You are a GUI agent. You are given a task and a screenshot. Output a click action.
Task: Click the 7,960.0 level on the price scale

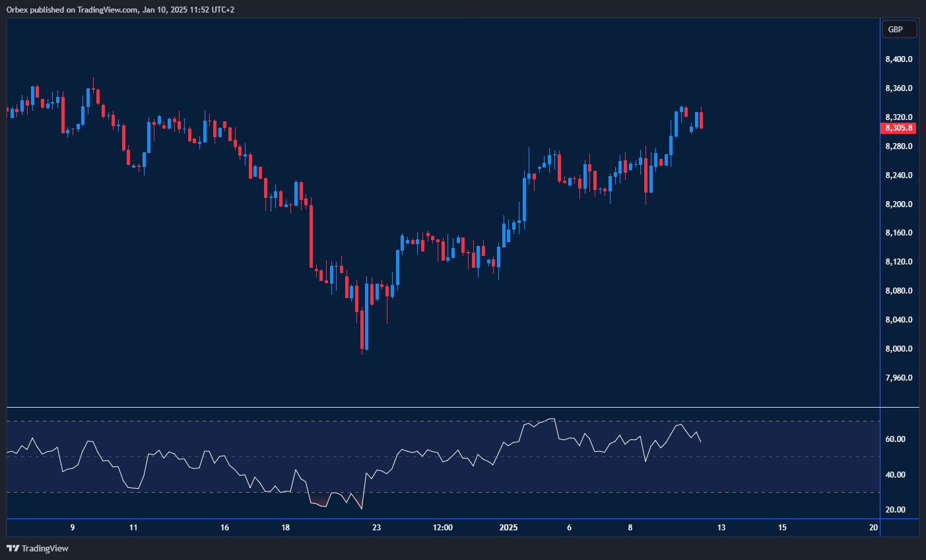899,378
